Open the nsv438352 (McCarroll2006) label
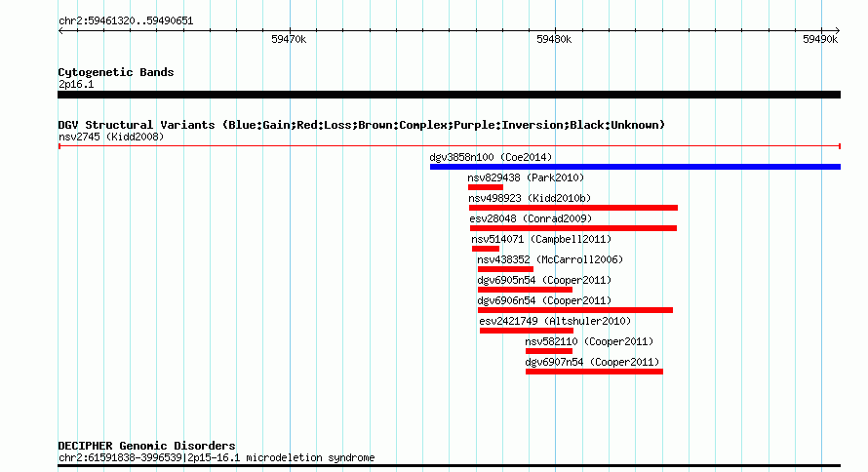This screenshot has width=868, height=472. coord(550,259)
